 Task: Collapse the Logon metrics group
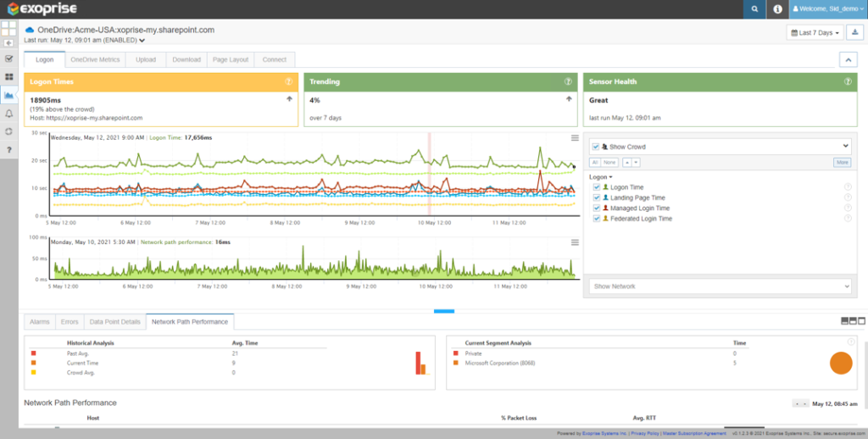coord(601,177)
